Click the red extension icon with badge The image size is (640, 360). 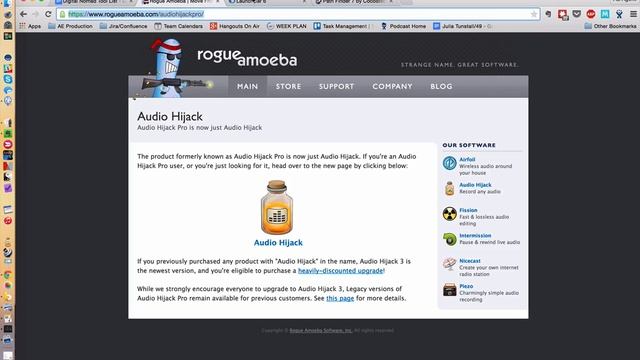point(563,15)
